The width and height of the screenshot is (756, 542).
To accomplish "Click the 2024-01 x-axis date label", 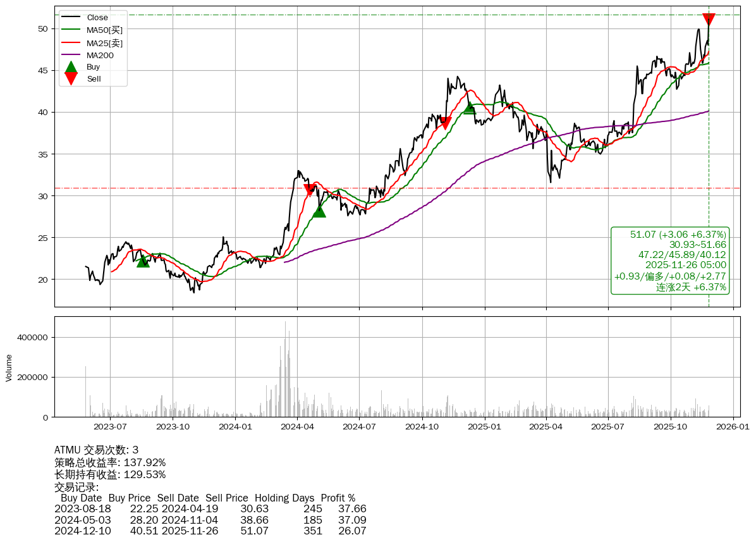I will (235, 427).
